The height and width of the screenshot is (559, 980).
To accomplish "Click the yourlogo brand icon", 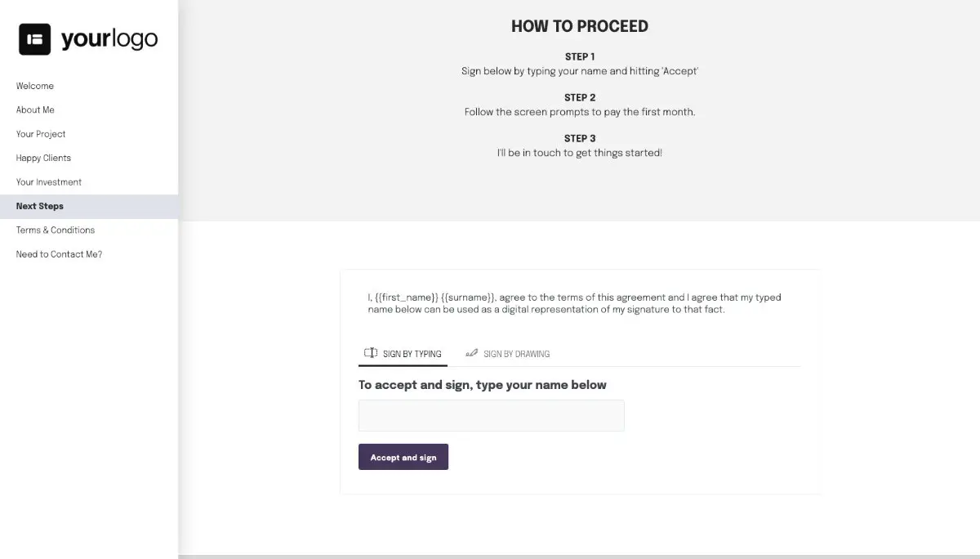I will (x=33, y=38).
